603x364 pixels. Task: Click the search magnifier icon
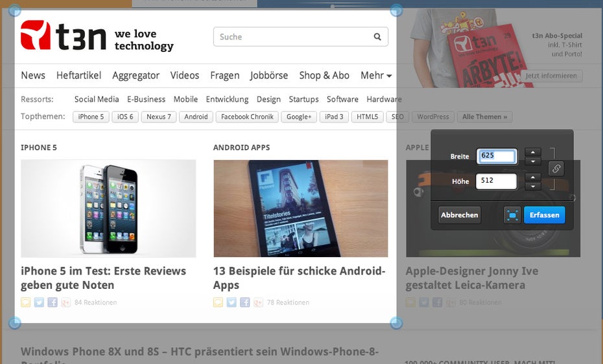pyautogui.click(x=377, y=37)
